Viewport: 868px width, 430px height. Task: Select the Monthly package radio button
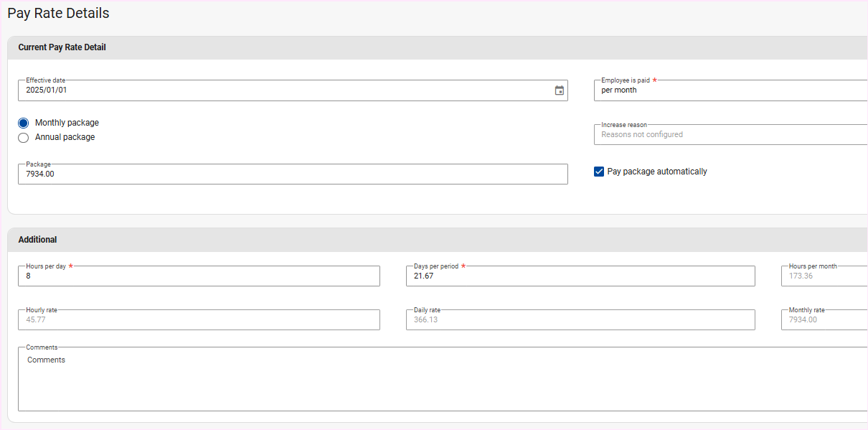pyautogui.click(x=24, y=123)
